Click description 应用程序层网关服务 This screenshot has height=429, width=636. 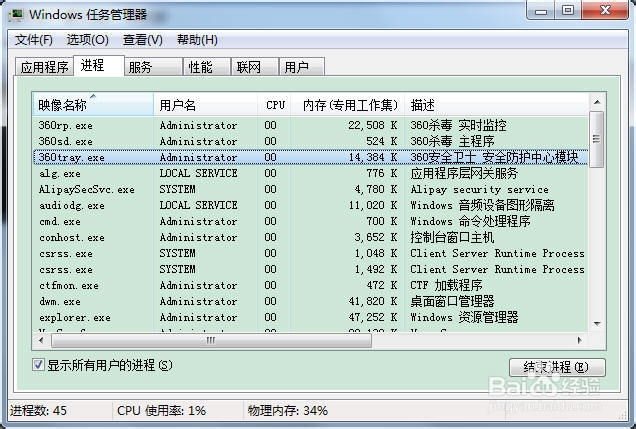click(464, 173)
